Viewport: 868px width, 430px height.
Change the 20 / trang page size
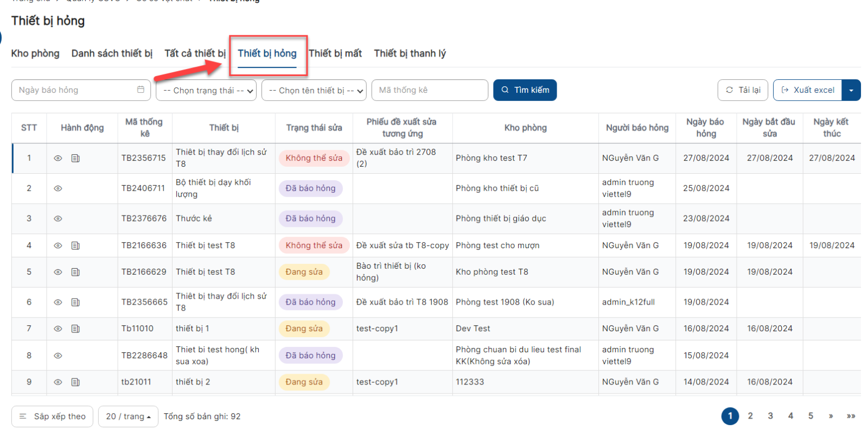click(x=128, y=416)
